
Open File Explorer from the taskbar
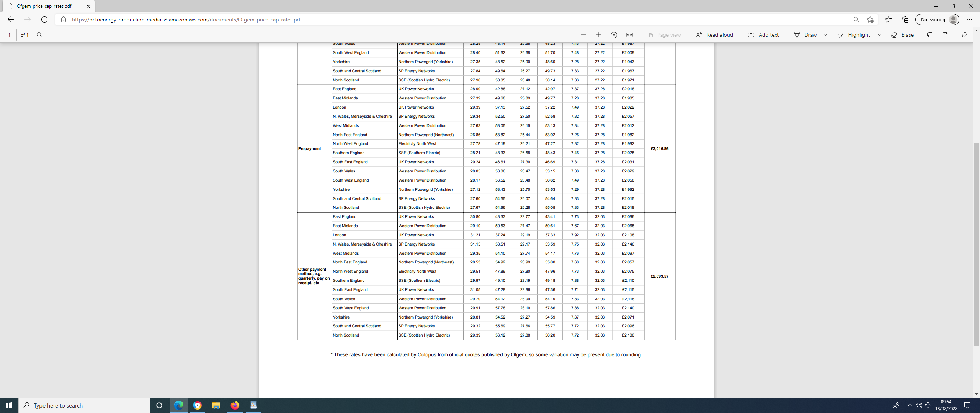click(216, 405)
